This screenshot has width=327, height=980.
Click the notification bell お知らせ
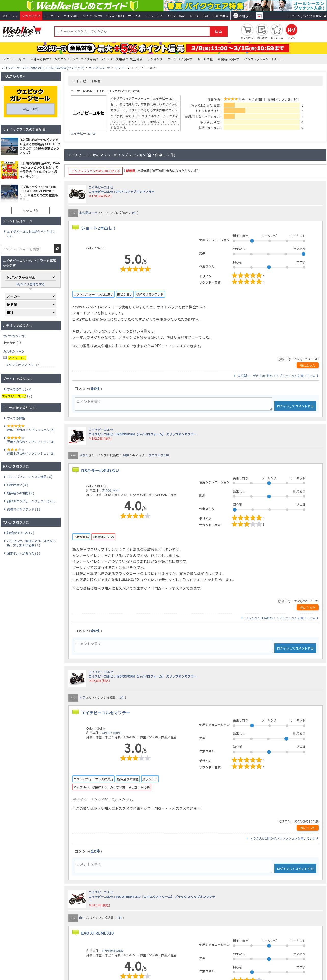pyautogui.click(x=242, y=16)
